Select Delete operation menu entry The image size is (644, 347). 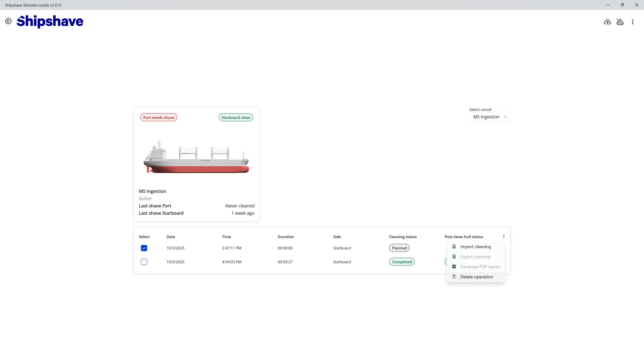point(476,277)
